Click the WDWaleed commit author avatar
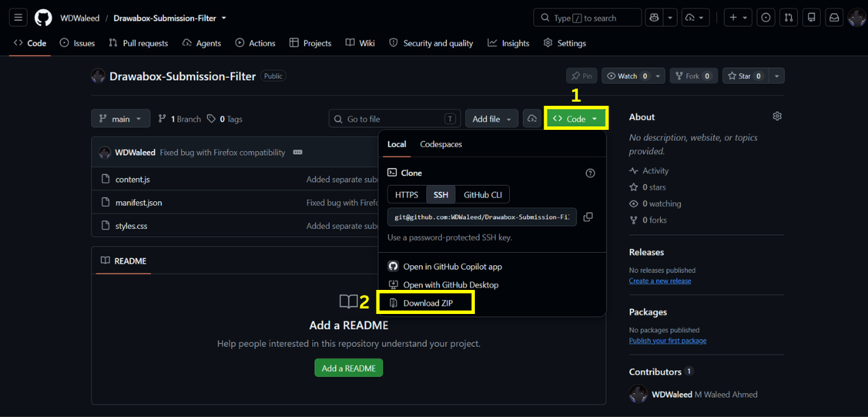The width and height of the screenshot is (868, 417). 105,153
